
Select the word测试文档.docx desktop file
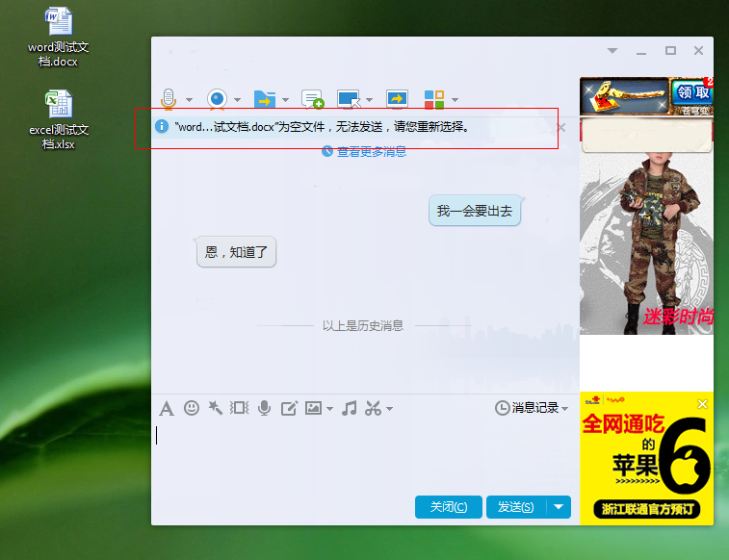point(58,38)
